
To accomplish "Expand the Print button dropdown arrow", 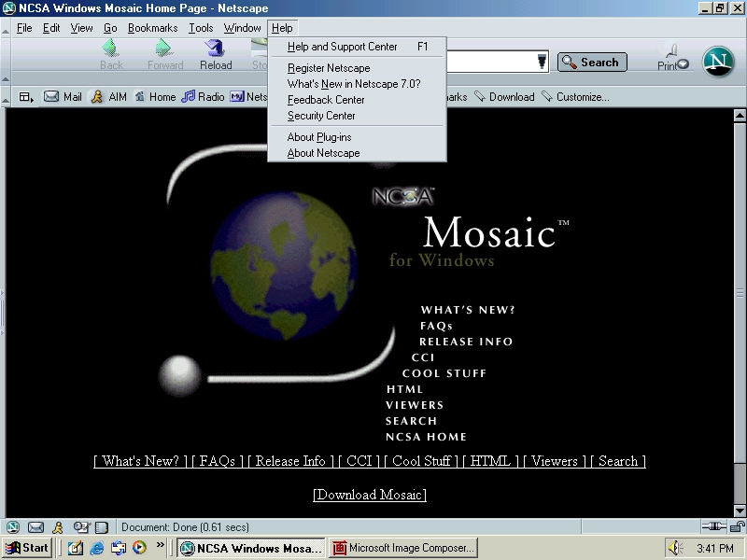I will point(683,65).
